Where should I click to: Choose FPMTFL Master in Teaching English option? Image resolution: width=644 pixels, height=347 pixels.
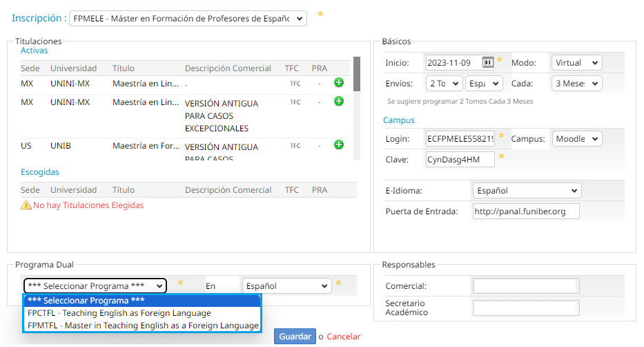(143, 326)
